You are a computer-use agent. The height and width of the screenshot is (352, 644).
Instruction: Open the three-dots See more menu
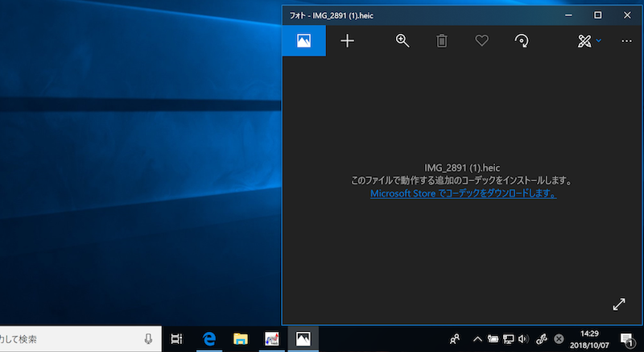point(626,41)
